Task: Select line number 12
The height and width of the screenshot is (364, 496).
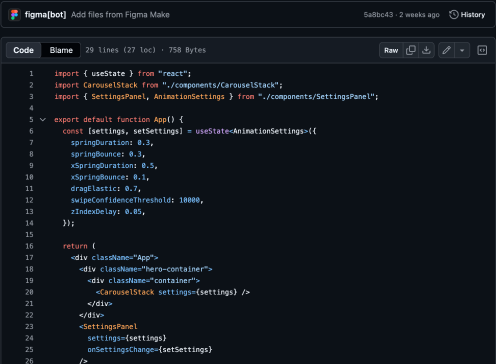Action: pyautogui.click(x=29, y=200)
